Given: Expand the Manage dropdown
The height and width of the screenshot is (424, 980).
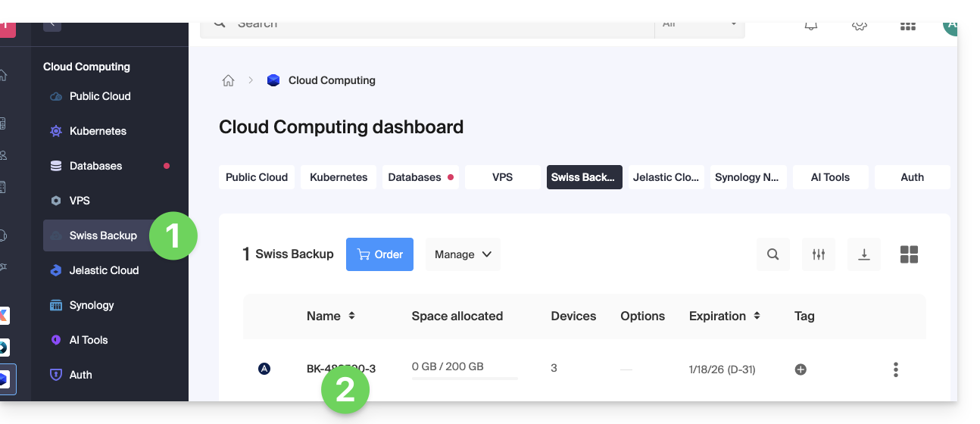Looking at the screenshot, I should point(463,254).
